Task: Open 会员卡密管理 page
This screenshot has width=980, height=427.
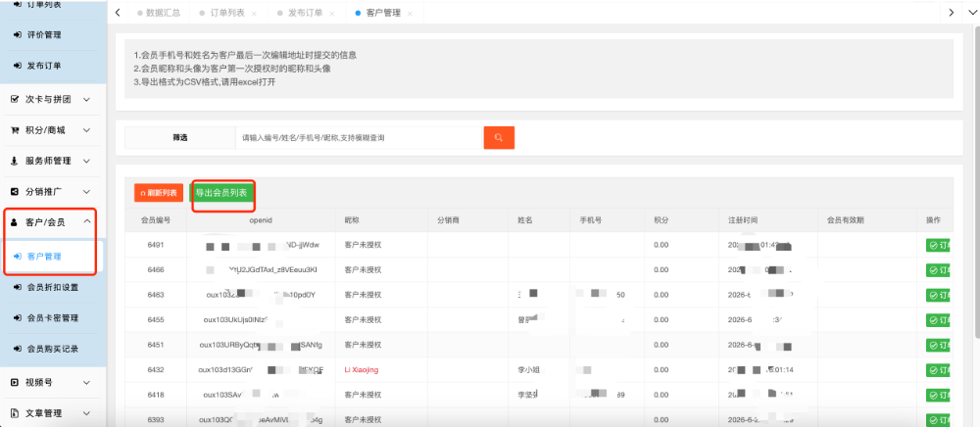Action: (x=53, y=317)
